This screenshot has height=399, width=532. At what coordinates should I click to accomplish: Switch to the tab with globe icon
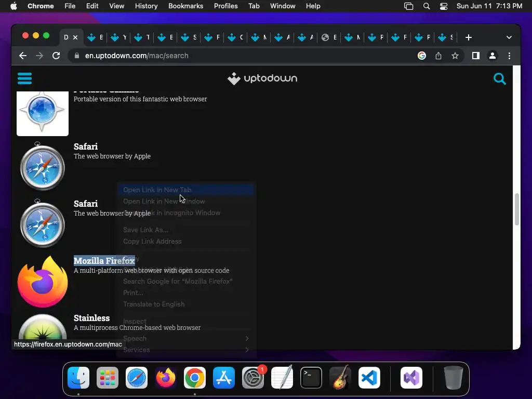pyautogui.click(x=329, y=37)
